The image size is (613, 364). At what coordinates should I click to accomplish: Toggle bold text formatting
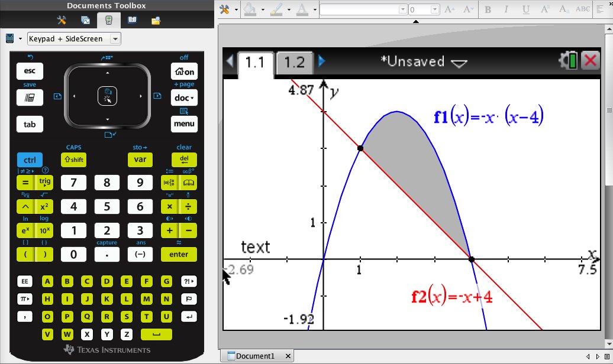[488, 9]
